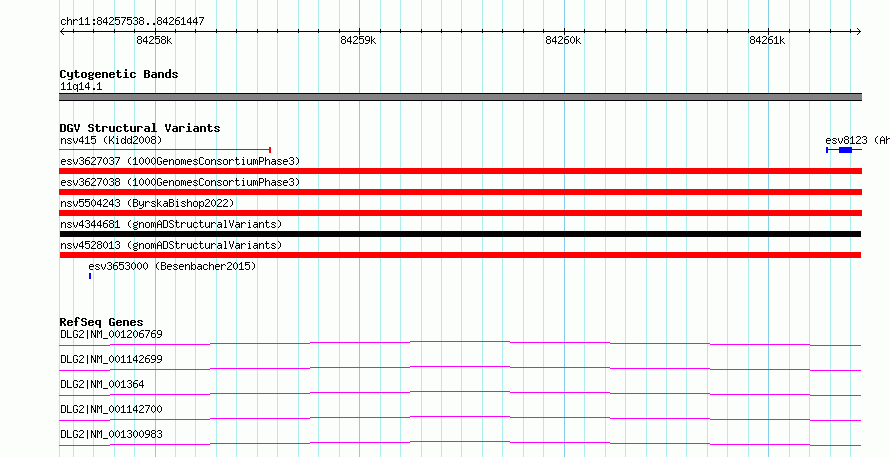The height and width of the screenshot is (457, 890).
Task: Select the Cytogenetic Bands track title
Action: 119,74
